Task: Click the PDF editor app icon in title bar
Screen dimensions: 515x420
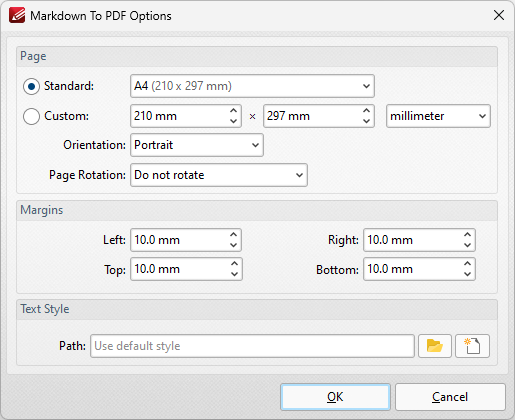Action: (17, 15)
